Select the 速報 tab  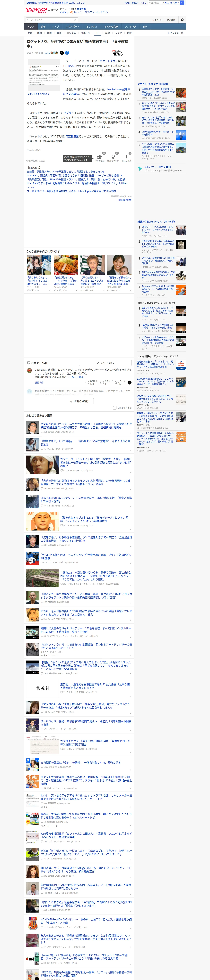click(x=43, y=27)
